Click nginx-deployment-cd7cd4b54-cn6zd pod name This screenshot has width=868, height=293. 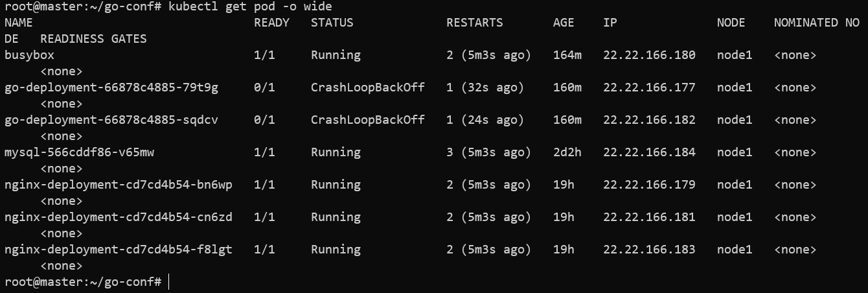(119, 217)
